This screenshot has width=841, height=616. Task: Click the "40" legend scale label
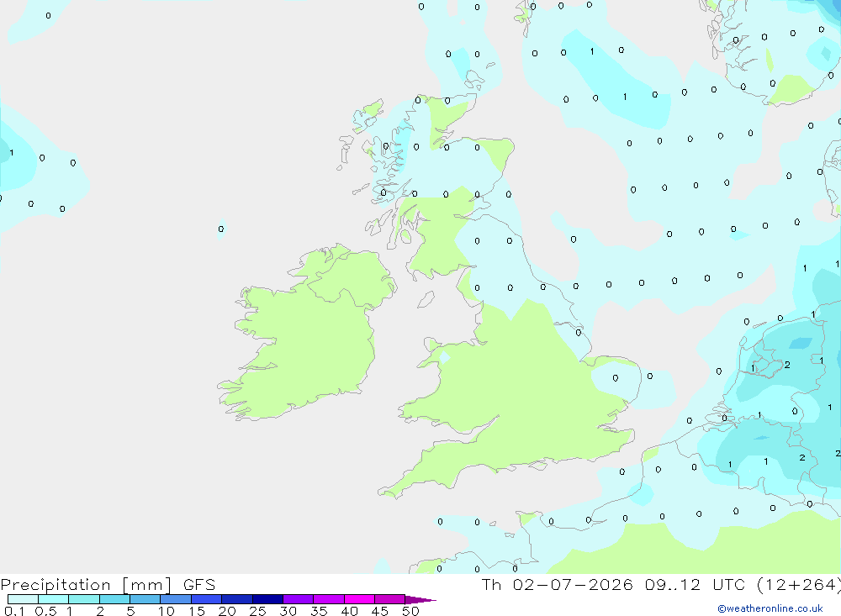point(350,611)
